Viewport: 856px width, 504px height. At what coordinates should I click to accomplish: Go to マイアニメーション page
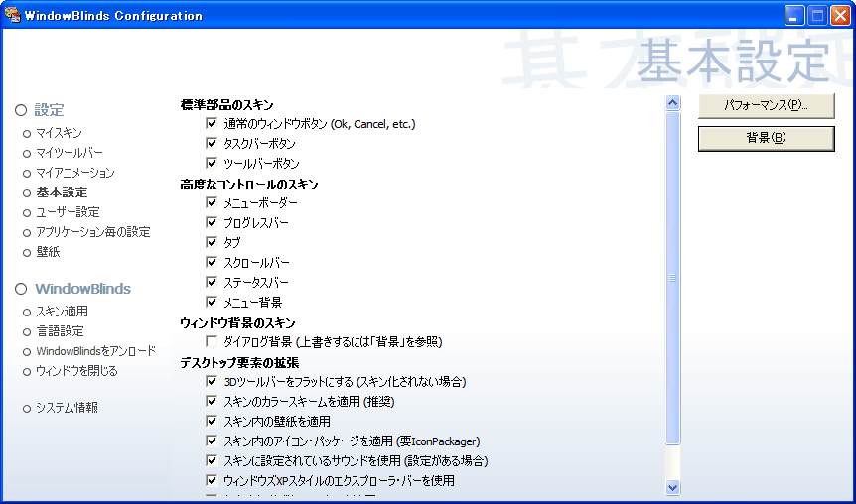(75, 173)
